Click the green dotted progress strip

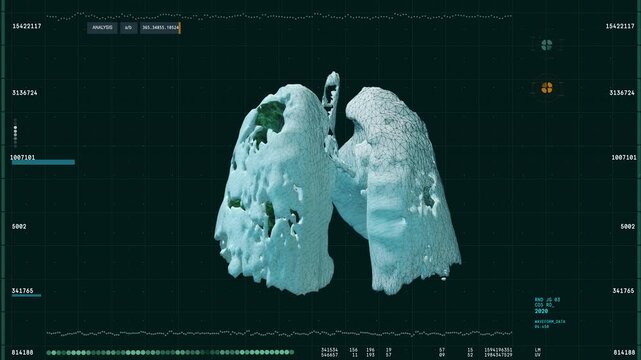tap(170, 352)
